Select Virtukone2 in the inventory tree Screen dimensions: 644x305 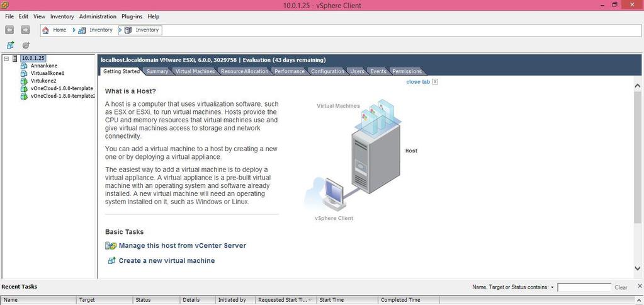point(43,81)
